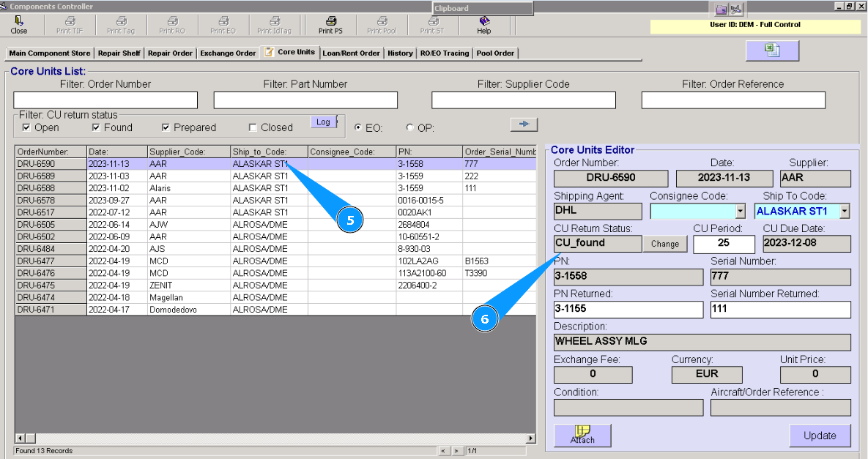The height and width of the screenshot is (459, 868).
Task: Switch to History tab
Action: click(x=400, y=53)
